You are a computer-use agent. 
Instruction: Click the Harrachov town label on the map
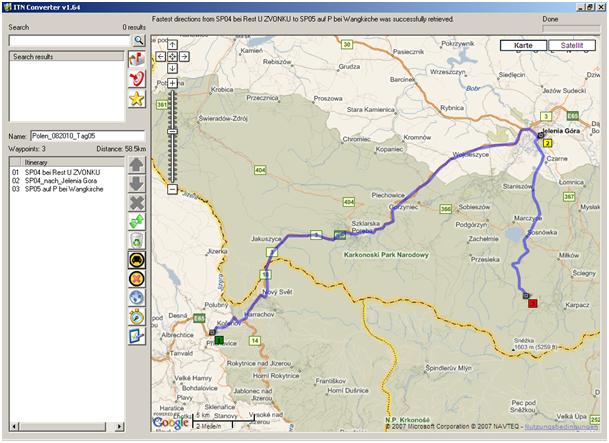[259, 314]
